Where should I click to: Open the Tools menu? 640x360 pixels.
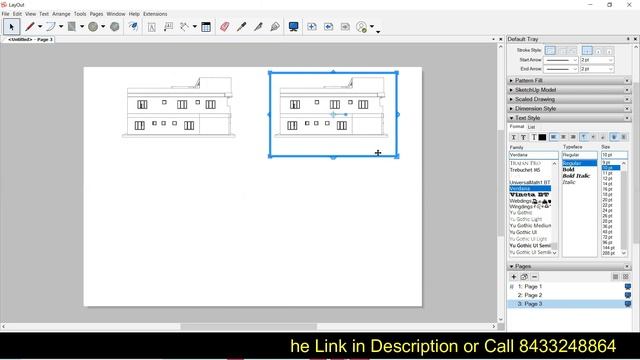pyautogui.click(x=80, y=14)
